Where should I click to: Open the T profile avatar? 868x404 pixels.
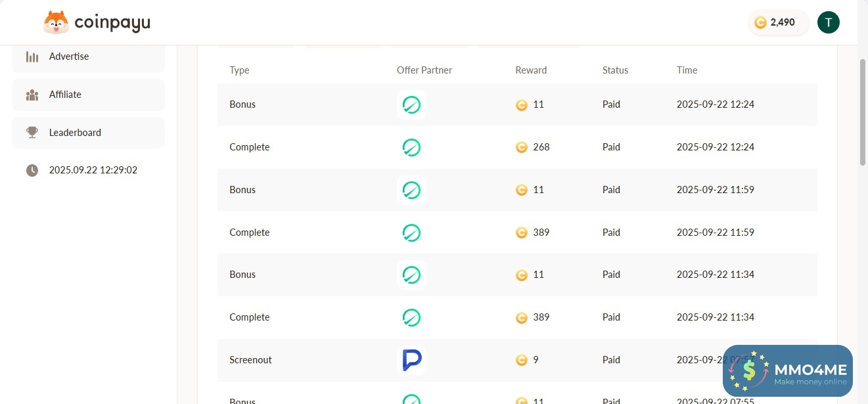[x=828, y=22]
